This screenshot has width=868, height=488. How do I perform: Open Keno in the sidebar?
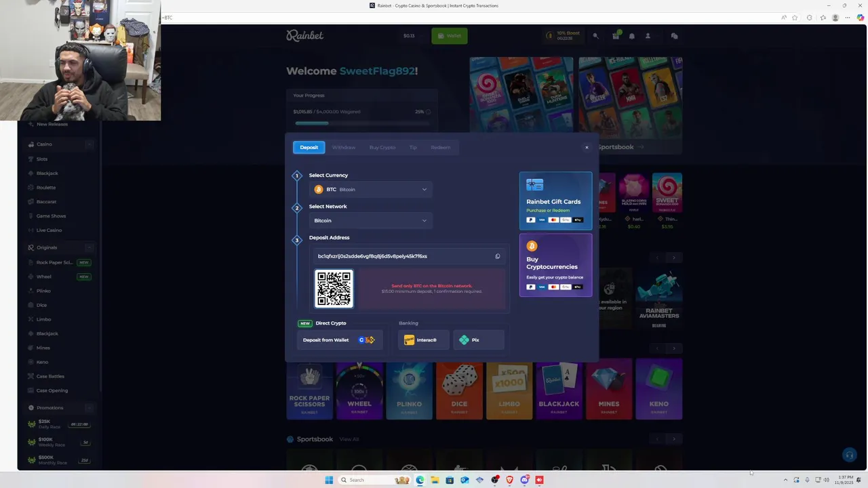tap(42, 362)
